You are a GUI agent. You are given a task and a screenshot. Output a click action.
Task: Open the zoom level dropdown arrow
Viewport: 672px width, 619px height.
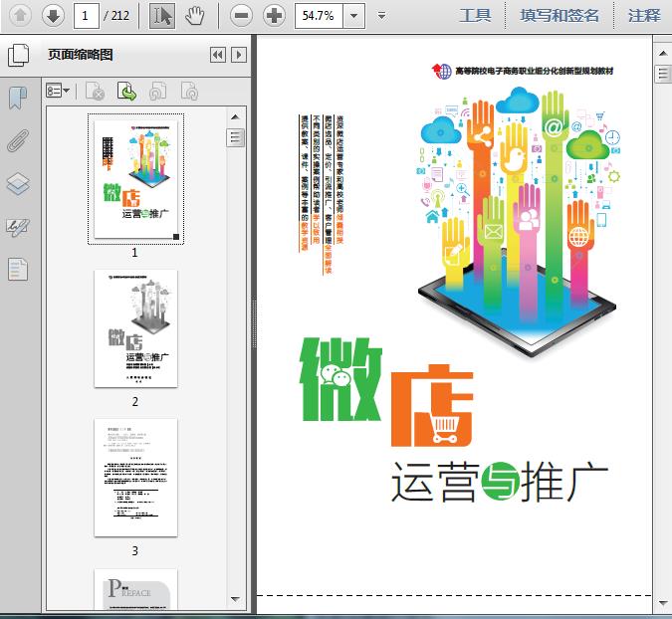point(354,16)
